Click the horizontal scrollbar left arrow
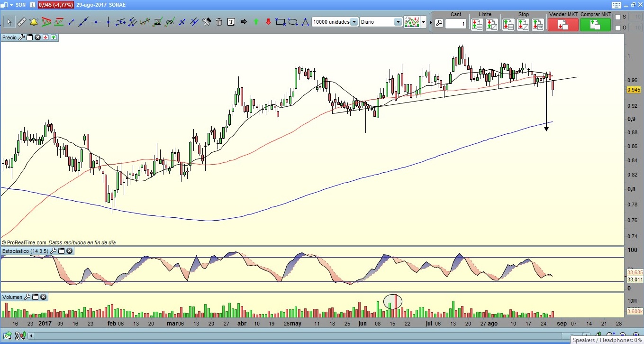644x344 pixels. coord(31,336)
